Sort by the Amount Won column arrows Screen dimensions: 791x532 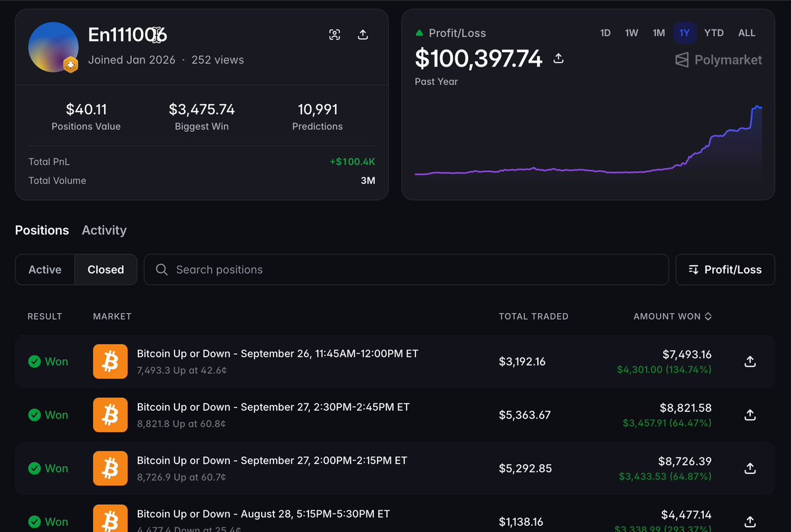(708, 316)
